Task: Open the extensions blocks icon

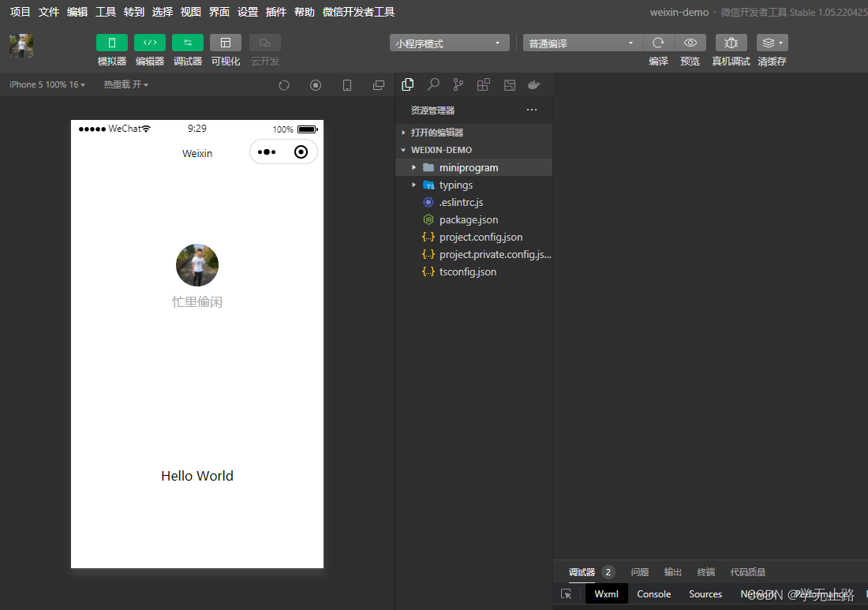Action: (484, 84)
